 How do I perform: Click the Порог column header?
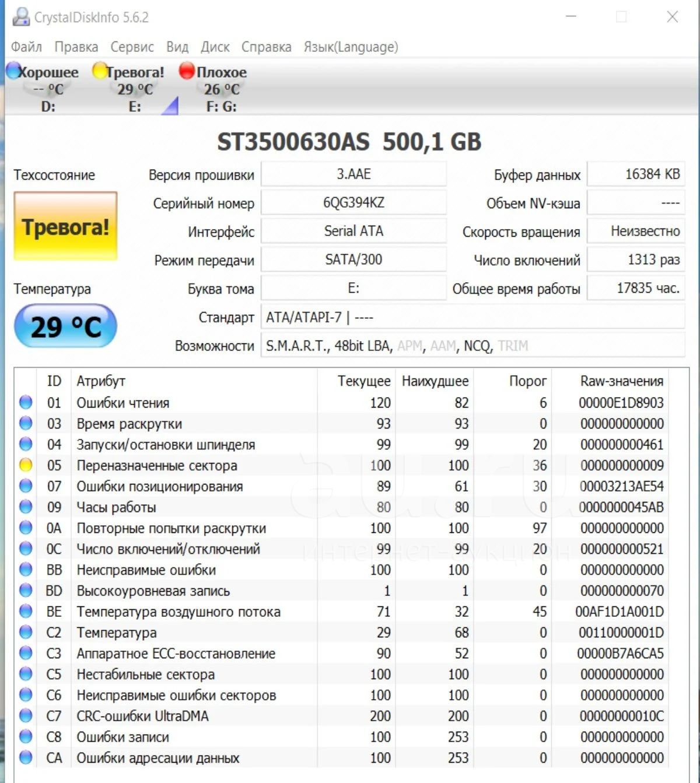[528, 381]
